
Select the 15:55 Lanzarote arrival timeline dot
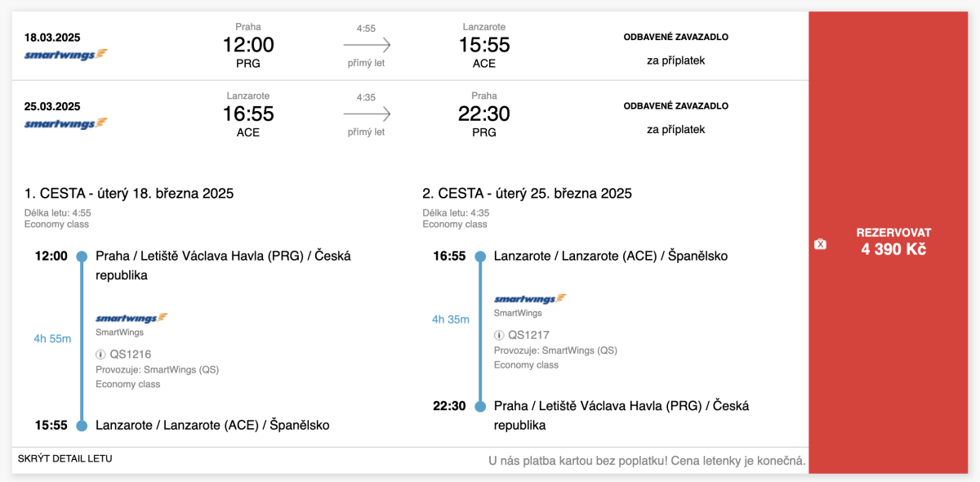click(82, 426)
